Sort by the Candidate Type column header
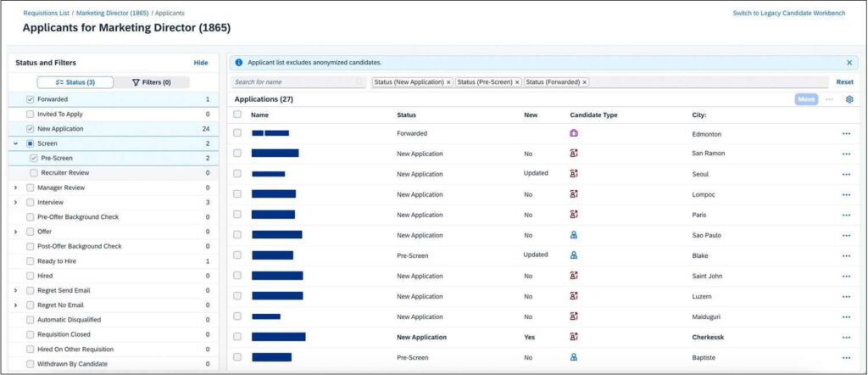Viewport: 868px width, 375px height. point(593,115)
